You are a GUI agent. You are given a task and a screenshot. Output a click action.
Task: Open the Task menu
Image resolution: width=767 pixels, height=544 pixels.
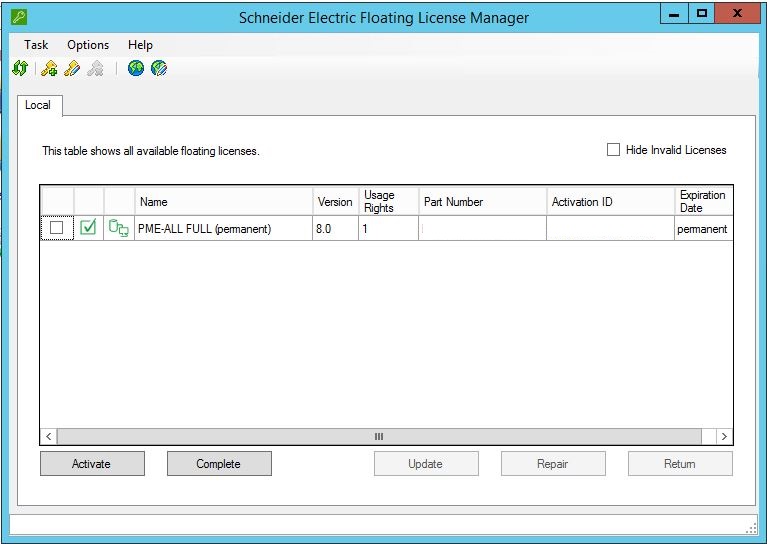click(36, 45)
